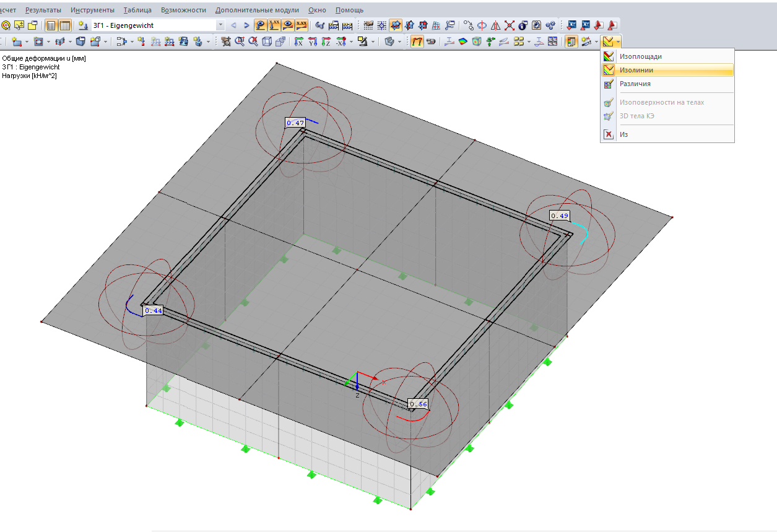
Task: Click the red X cross nodes icon
Action: (x=510, y=25)
